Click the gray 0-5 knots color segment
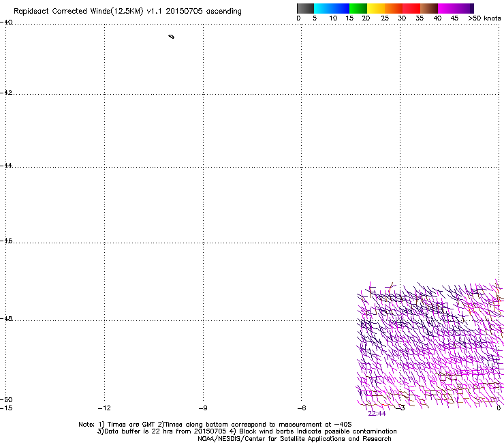This screenshot has height=443, width=504. click(305, 8)
